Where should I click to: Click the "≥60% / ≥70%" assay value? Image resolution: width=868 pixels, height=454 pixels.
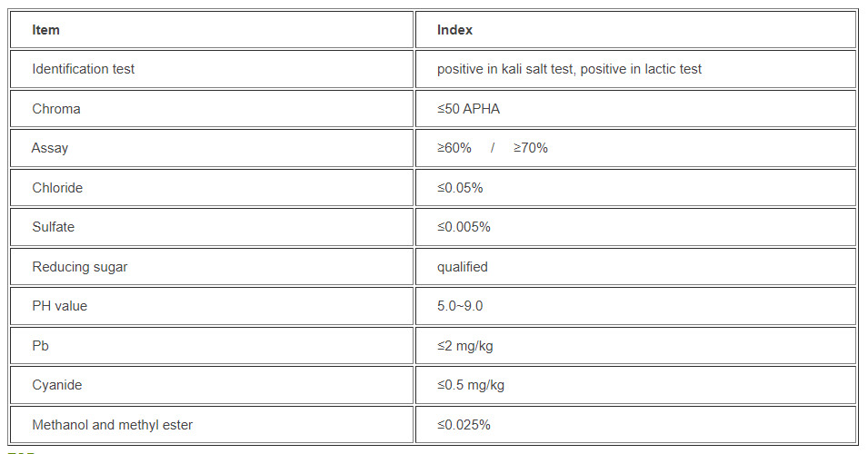(492, 148)
